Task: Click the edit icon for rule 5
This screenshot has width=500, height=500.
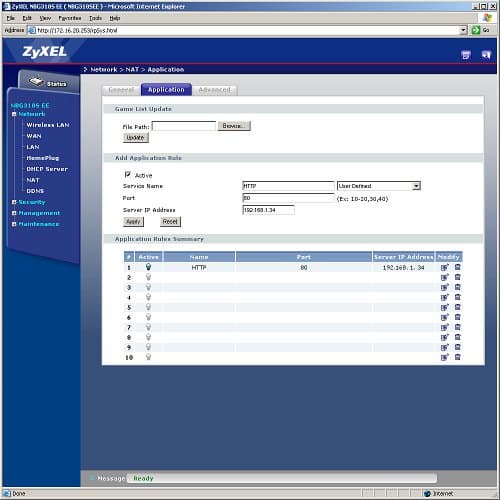Action: (x=445, y=307)
